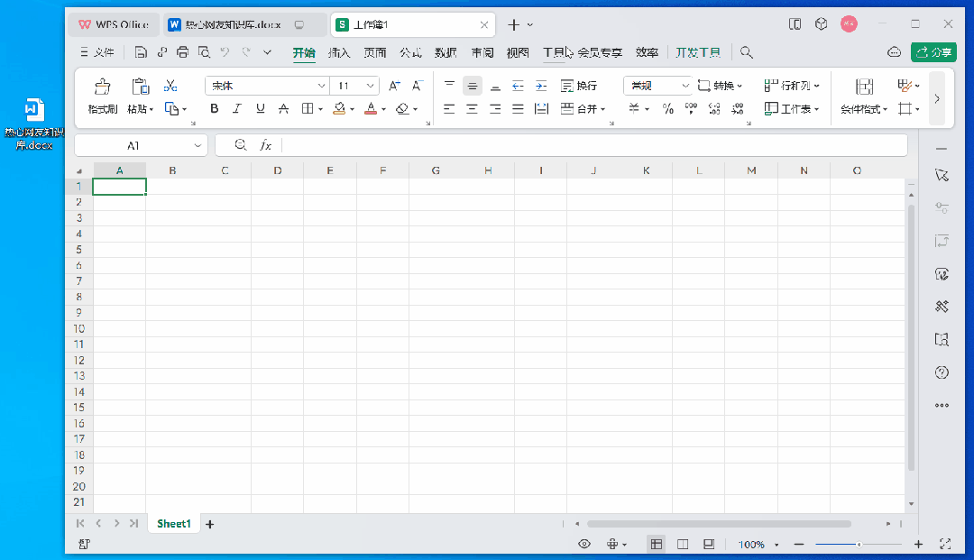Click the insert function fx icon
The height and width of the screenshot is (560, 974).
tap(266, 145)
